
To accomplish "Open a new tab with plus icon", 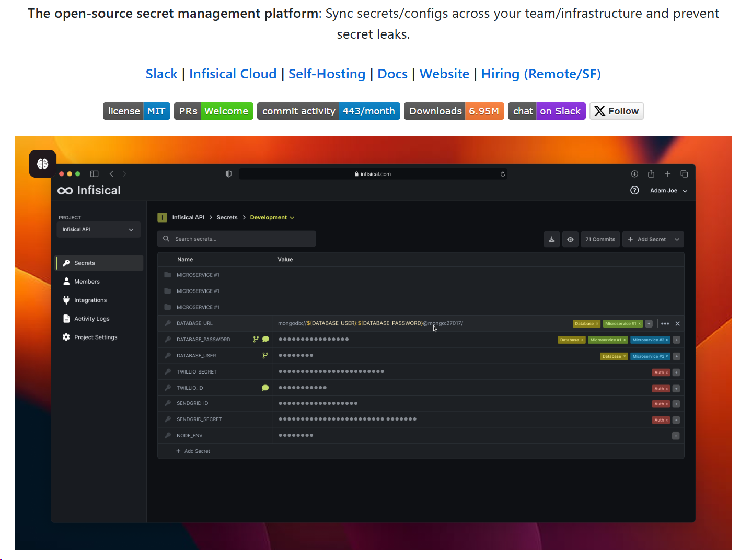I will pyautogui.click(x=667, y=174).
